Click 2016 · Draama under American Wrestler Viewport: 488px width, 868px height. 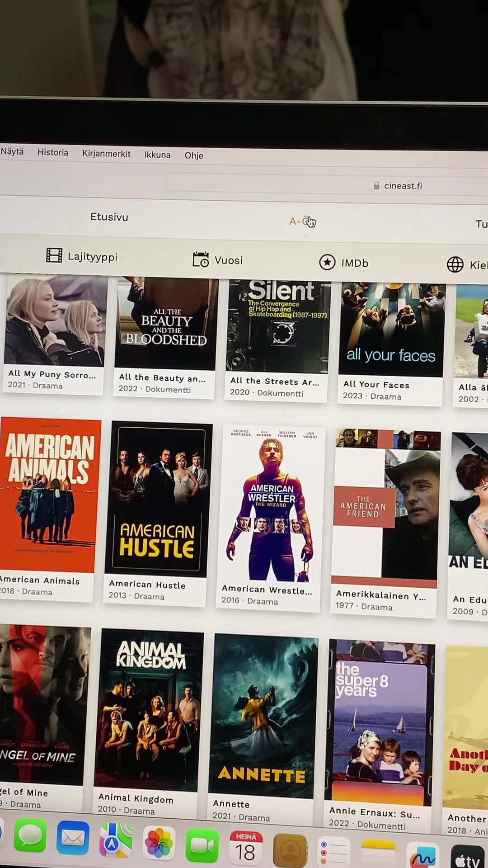249,601
